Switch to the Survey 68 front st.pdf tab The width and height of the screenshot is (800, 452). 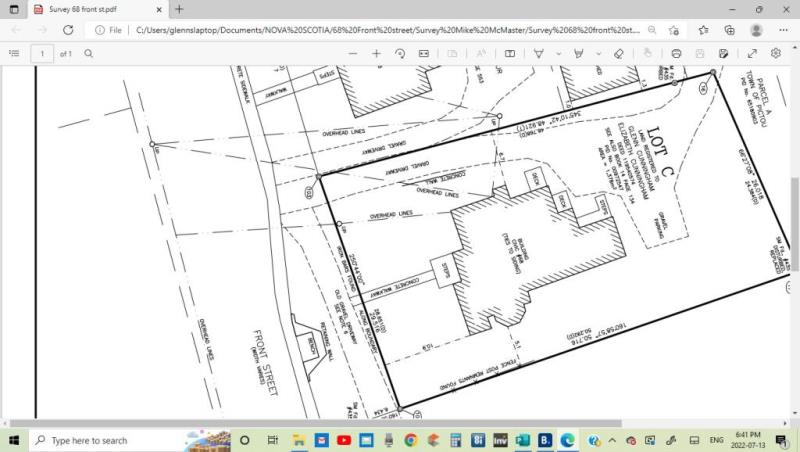click(x=90, y=9)
